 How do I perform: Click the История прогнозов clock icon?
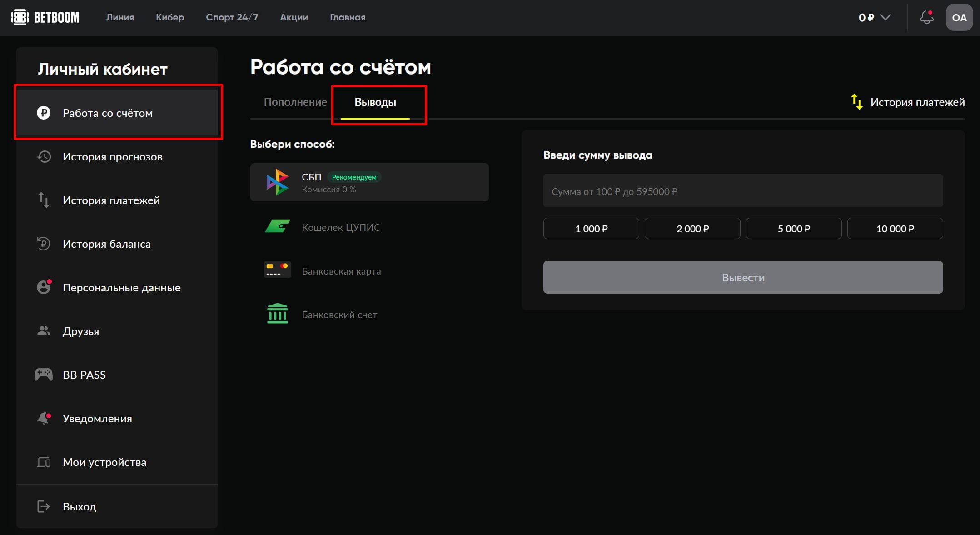(44, 156)
